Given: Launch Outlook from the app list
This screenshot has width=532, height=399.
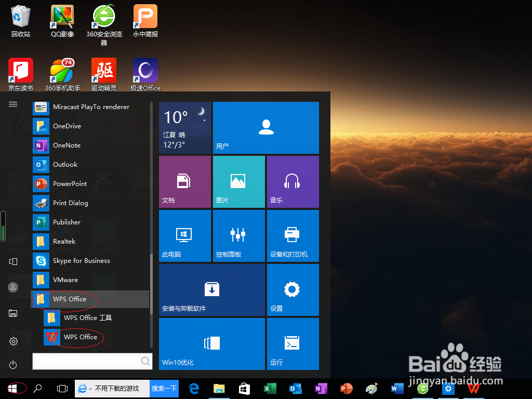Looking at the screenshot, I should pyautogui.click(x=91, y=165).
